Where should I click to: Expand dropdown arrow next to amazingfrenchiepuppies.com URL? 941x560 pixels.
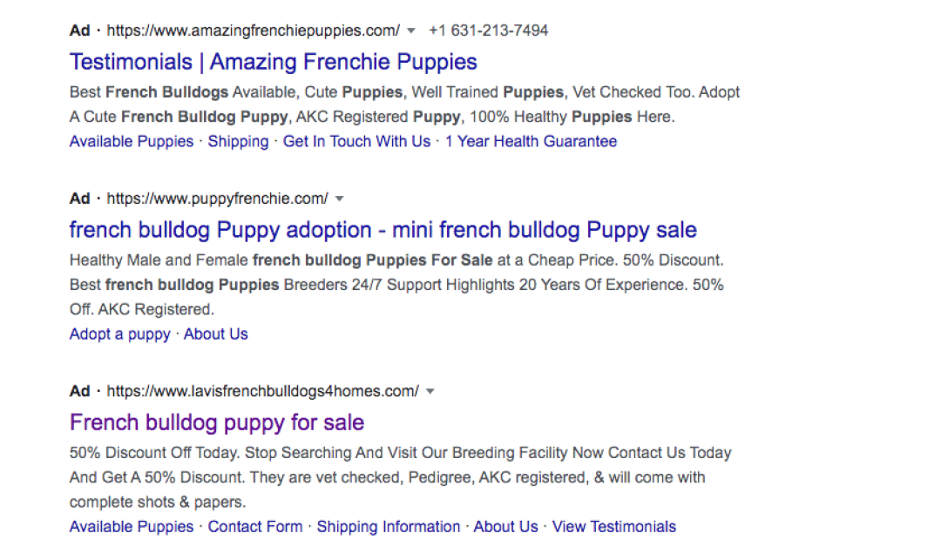(411, 31)
